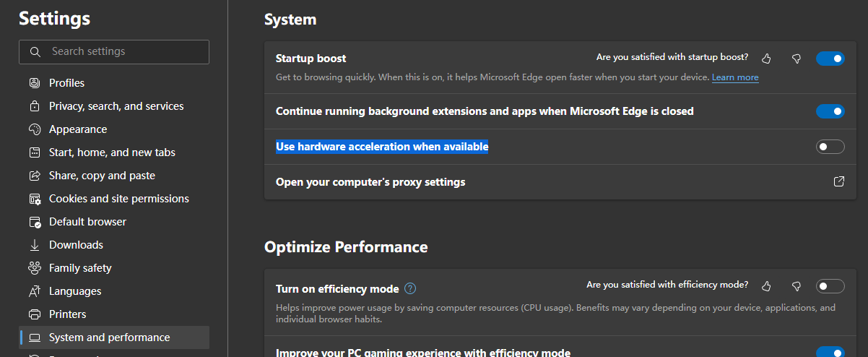Turn off the Startup boost toggle

pos(830,59)
